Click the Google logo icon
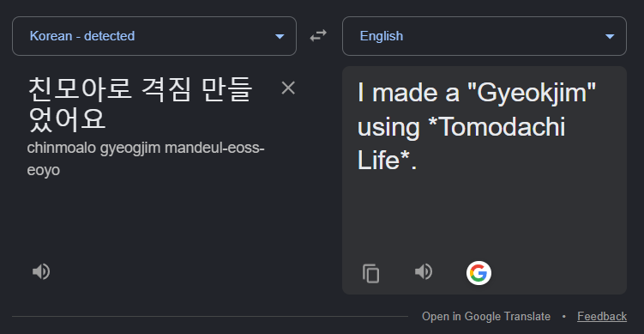 pos(478,273)
